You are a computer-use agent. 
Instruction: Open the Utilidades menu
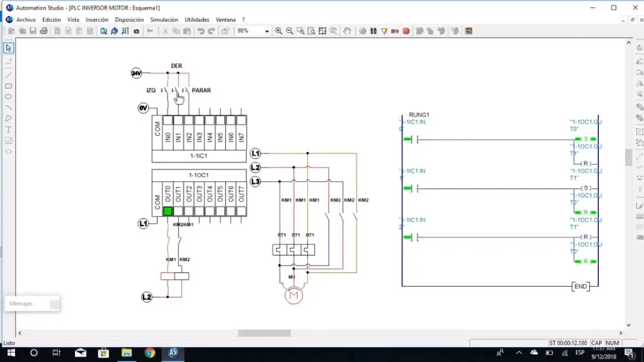[197, 20]
